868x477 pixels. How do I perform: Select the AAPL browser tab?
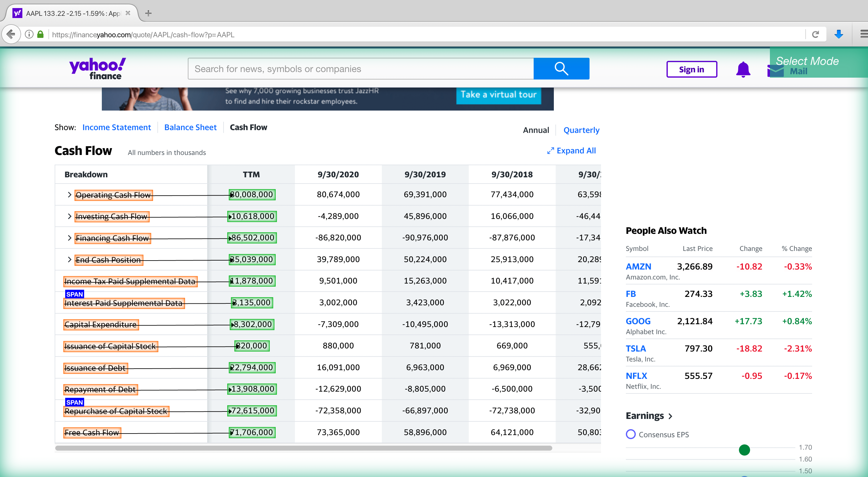click(x=72, y=13)
